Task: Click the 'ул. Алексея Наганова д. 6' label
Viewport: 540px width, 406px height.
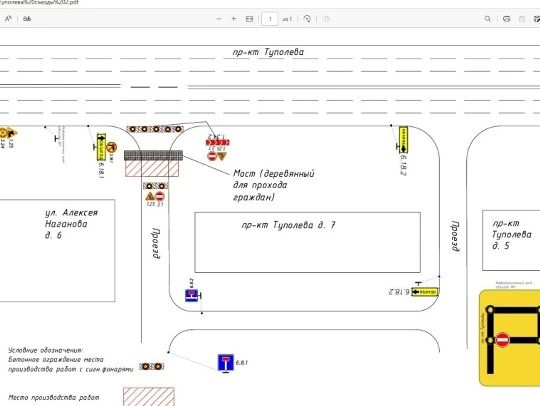Action: click(x=71, y=224)
